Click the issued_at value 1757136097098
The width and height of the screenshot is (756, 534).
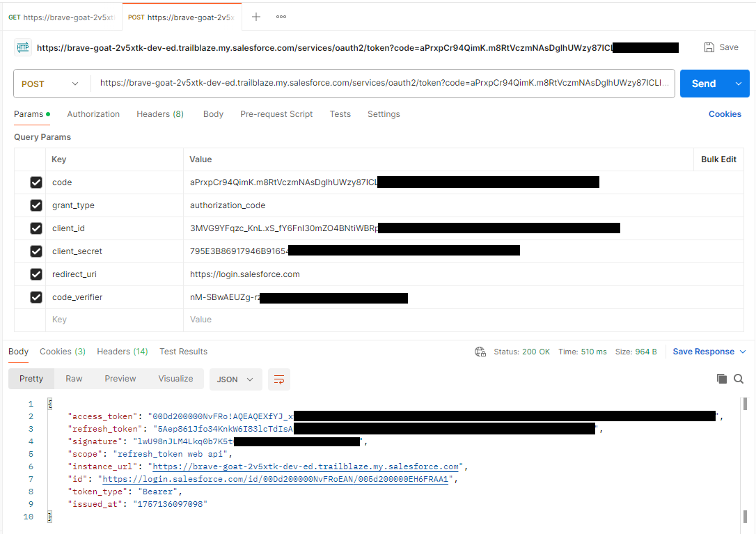(170, 504)
